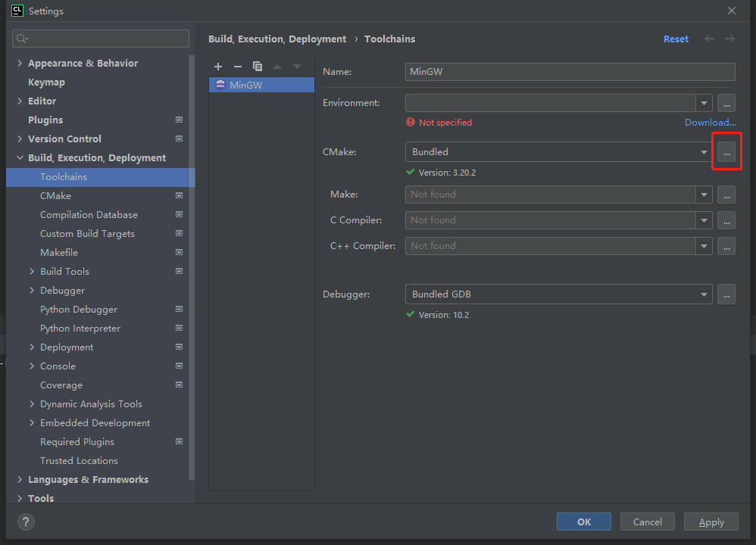Open the CMake dropdown list
The height and width of the screenshot is (545, 756).
704,152
